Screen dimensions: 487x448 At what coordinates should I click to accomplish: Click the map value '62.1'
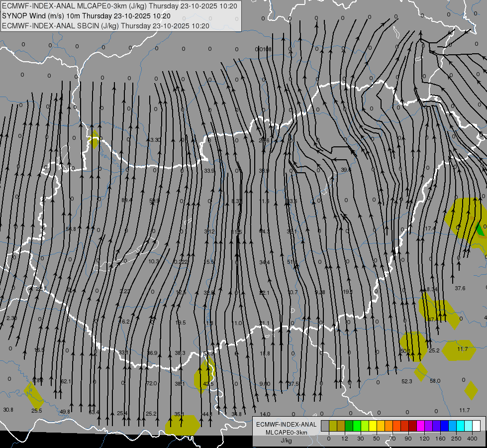pos(66,381)
